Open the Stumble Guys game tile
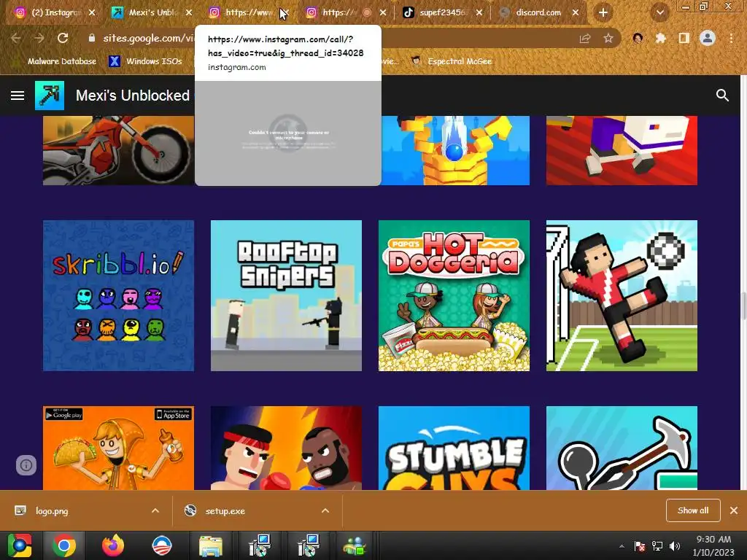Screen dimensions: 747x560 454,448
